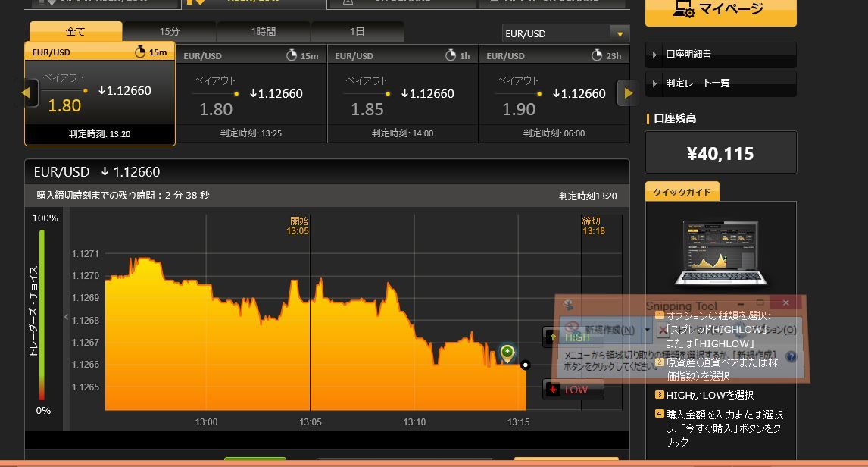Click the green pin marker on the chart
This screenshot has height=467, width=868.
[507, 353]
